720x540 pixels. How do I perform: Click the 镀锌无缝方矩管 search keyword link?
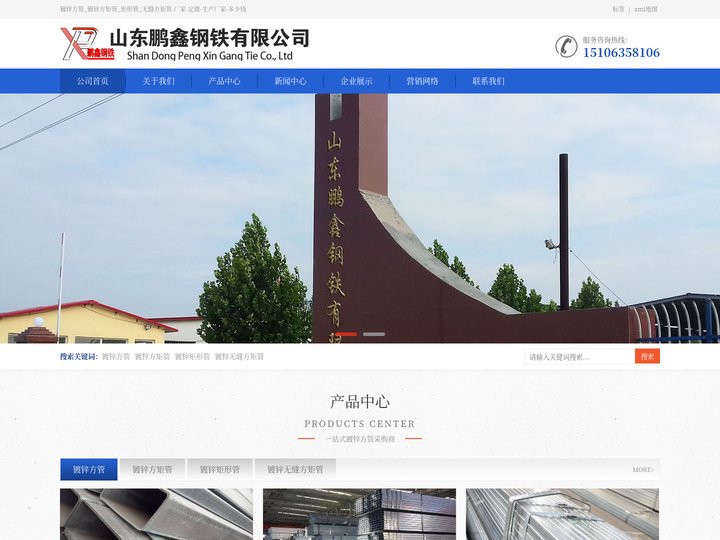click(239, 356)
